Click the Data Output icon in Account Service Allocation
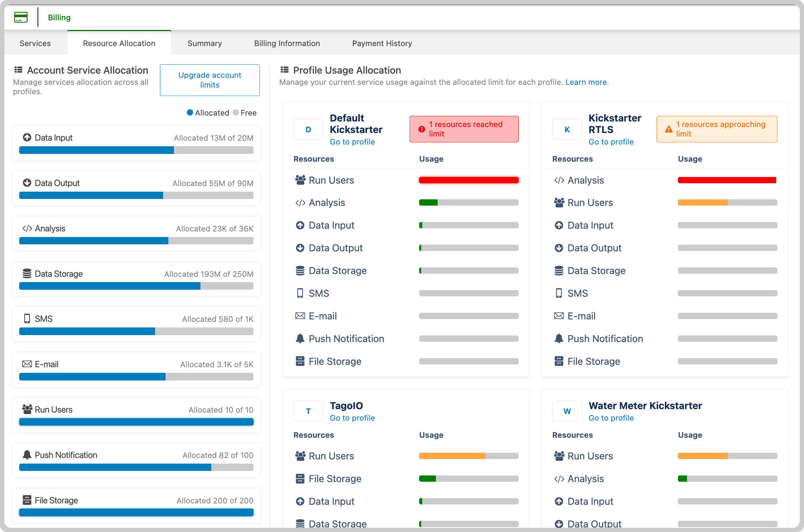Image resolution: width=804 pixels, height=532 pixels. pos(27,183)
